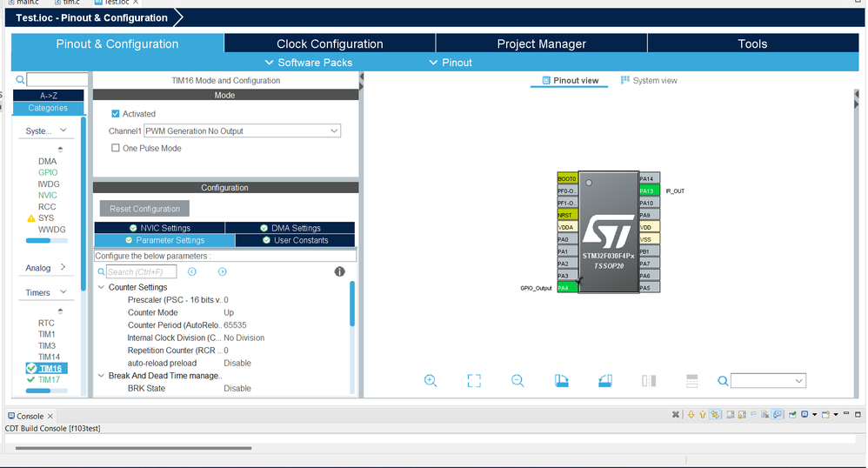Zoom in on the pinout chip view
The width and height of the screenshot is (868, 468).
click(431, 380)
